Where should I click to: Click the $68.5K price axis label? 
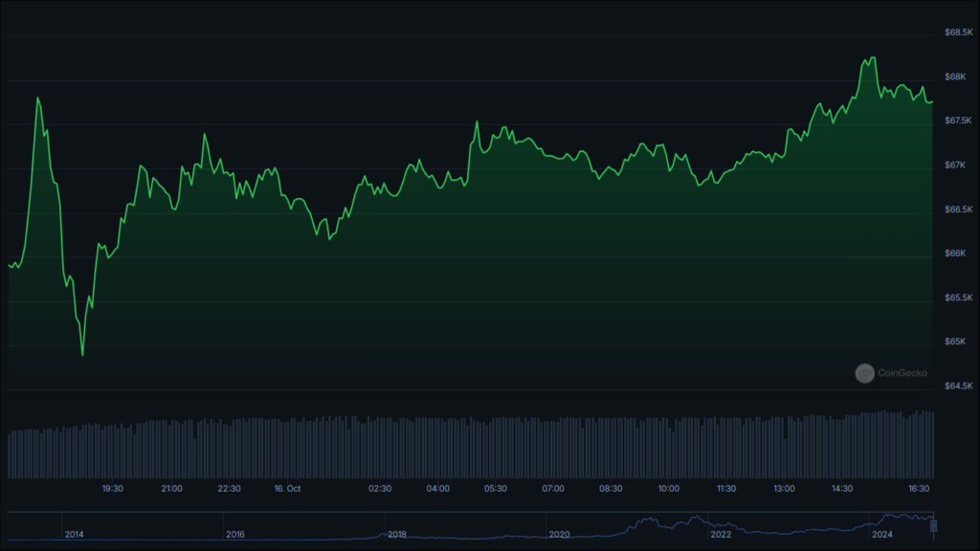958,32
